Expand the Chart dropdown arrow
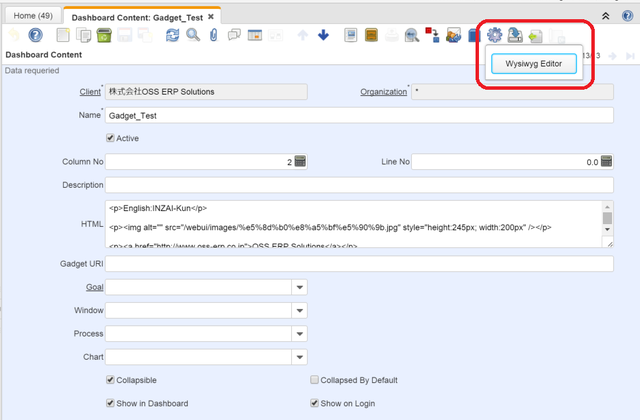This screenshot has width=640, height=420. (299, 356)
